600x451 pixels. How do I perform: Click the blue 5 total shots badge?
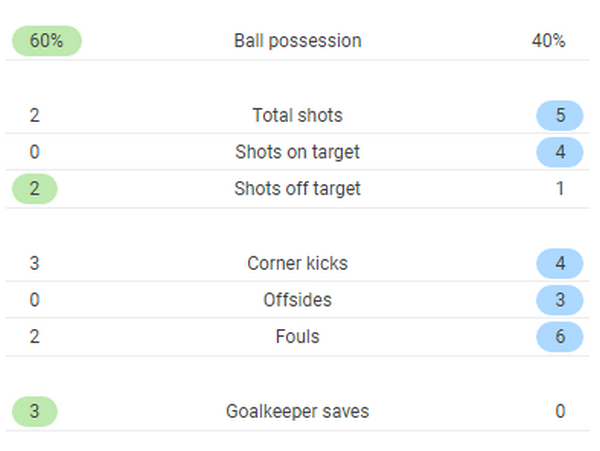point(560,115)
